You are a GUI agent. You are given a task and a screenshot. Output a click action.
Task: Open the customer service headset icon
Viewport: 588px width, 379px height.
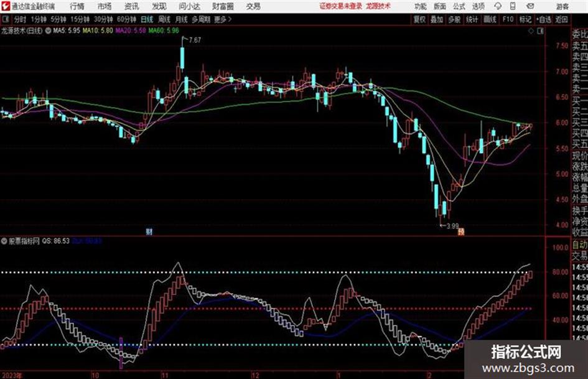click(498, 6)
